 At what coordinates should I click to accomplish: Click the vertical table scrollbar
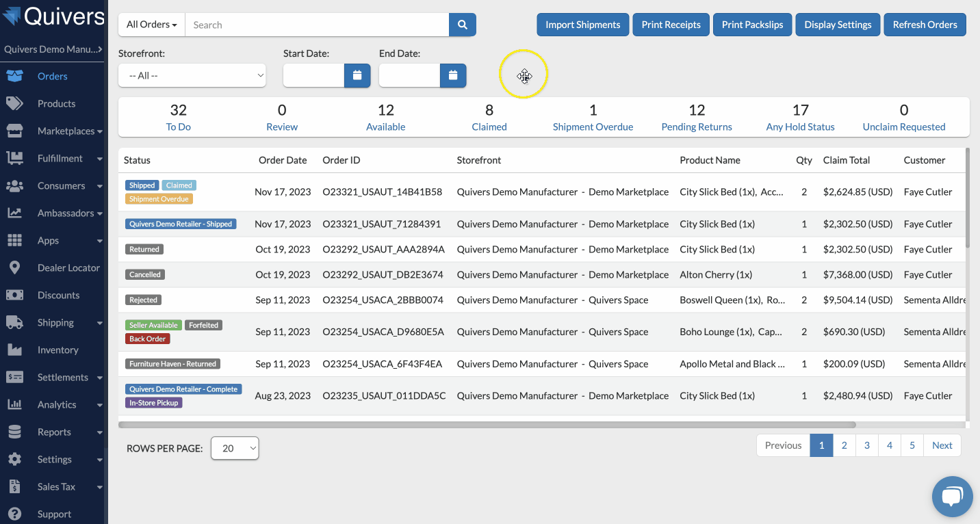967,198
